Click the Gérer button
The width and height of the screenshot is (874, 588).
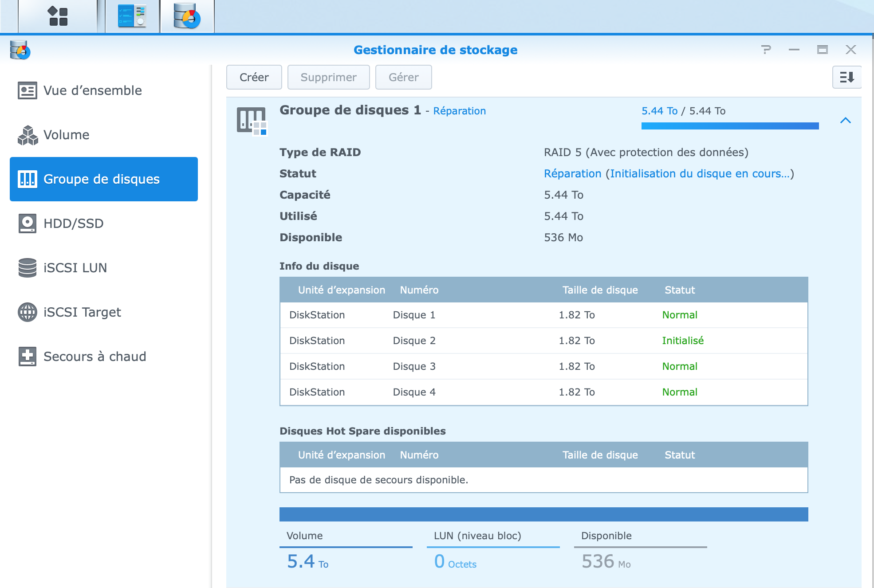[x=403, y=77]
